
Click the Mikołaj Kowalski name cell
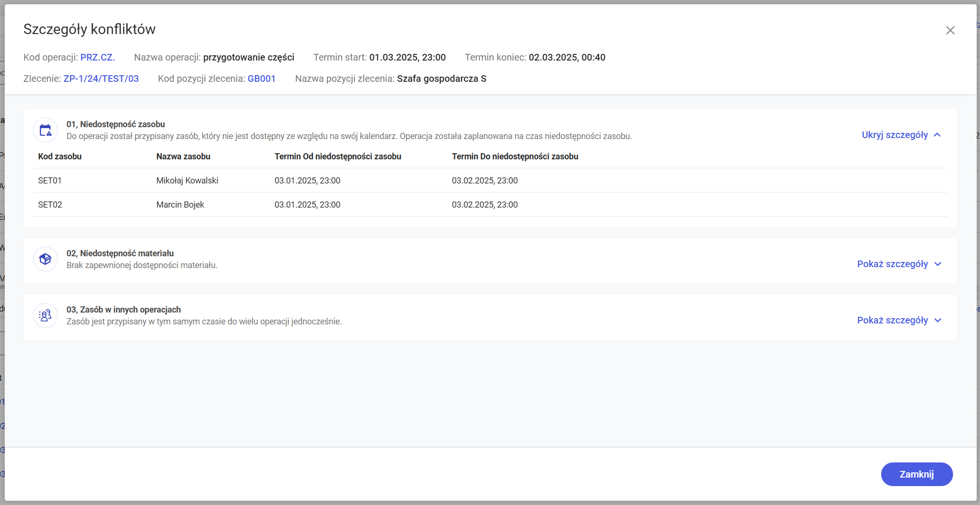click(187, 181)
